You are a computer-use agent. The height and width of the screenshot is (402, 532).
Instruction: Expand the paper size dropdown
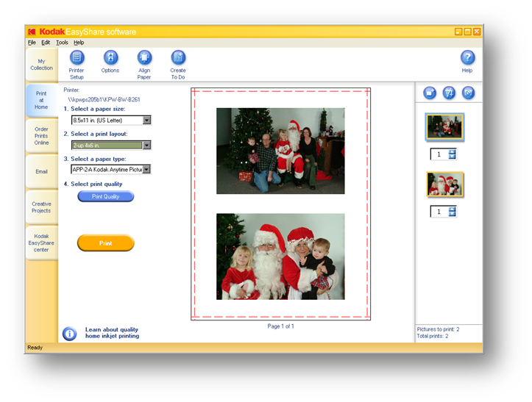(146, 120)
